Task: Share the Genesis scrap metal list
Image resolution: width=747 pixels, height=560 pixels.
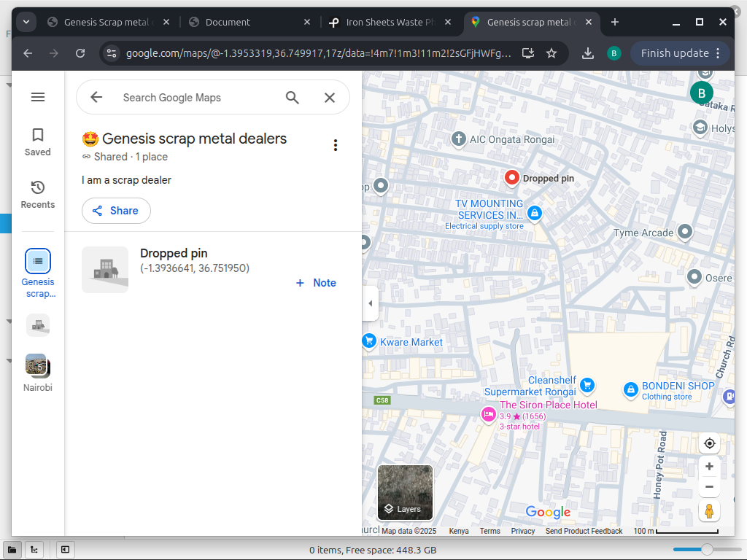Action: point(116,211)
